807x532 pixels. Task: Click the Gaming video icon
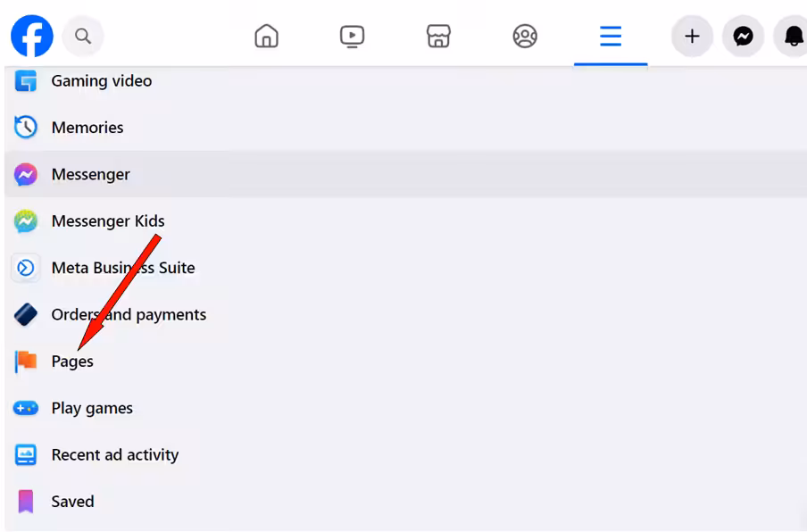click(25, 80)
